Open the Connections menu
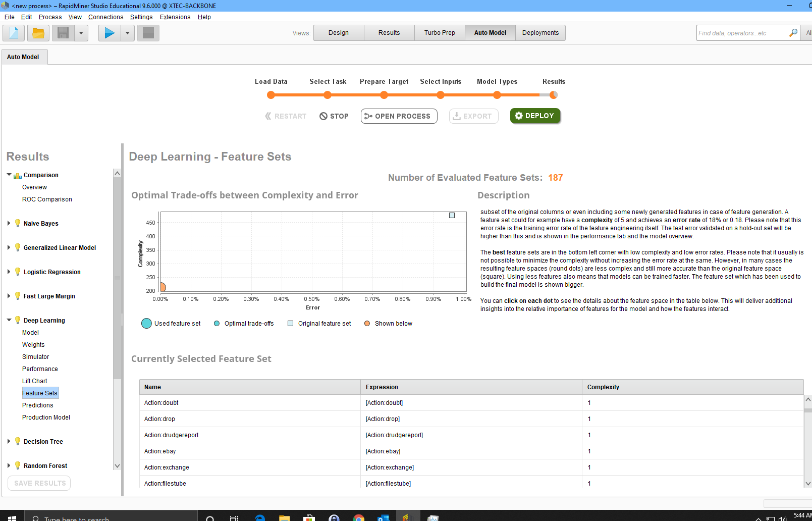 105,17
